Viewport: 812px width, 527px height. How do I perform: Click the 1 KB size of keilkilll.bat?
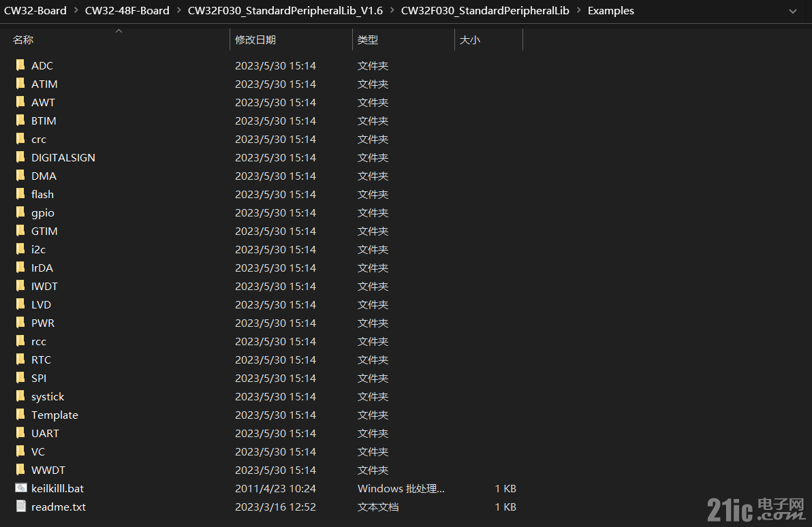(505, 488)
